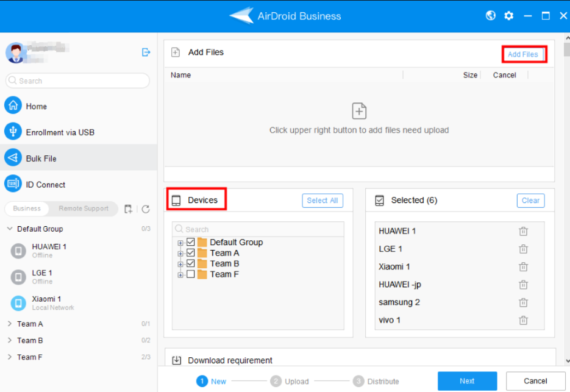
Task: Clear all selected devices
Action: point(530,200)
